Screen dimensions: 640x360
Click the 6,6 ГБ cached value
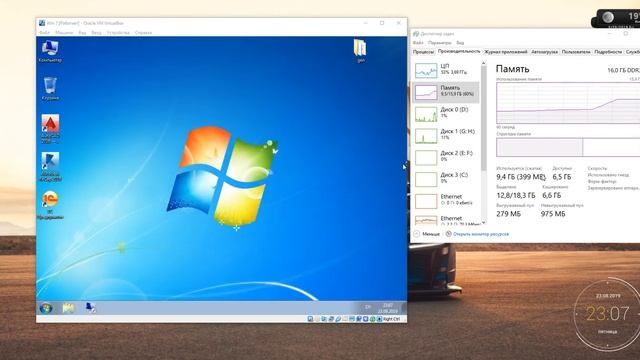point(552,195)
